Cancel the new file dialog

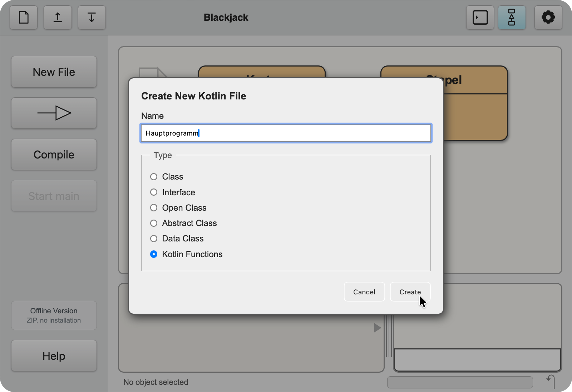click(x=364, y=292)
